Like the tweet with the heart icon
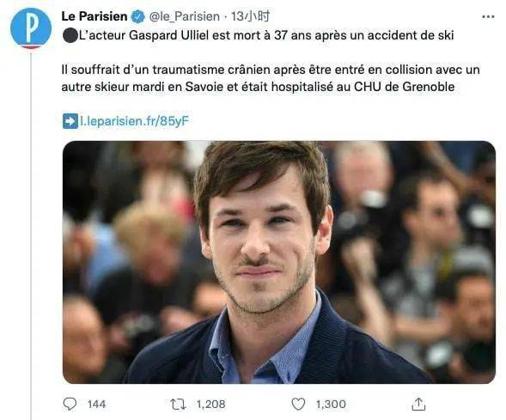Viewport: 506px width, 420px height. (x=298, y=404)
